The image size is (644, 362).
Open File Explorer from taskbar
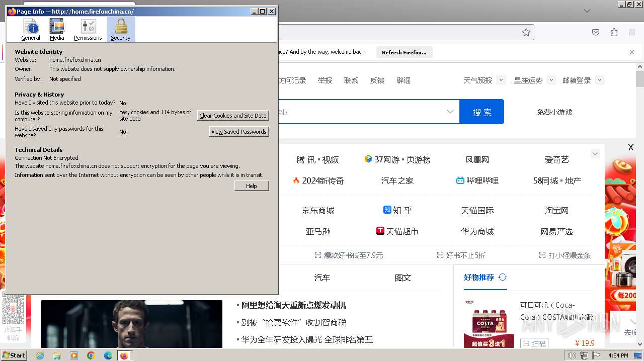coord(57,355)
